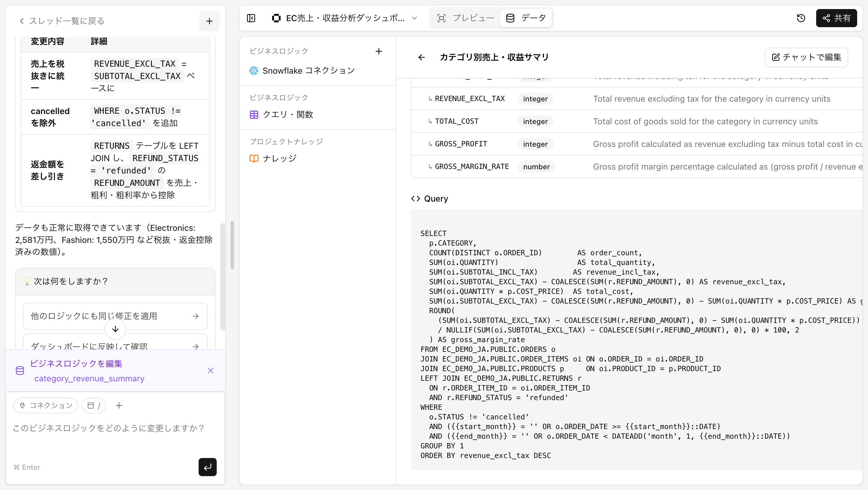Viewport: 868px width, 490px height.
Task: Dismiss the ビジネスロジックを編集 context chip
Action: tap(211, 371)
